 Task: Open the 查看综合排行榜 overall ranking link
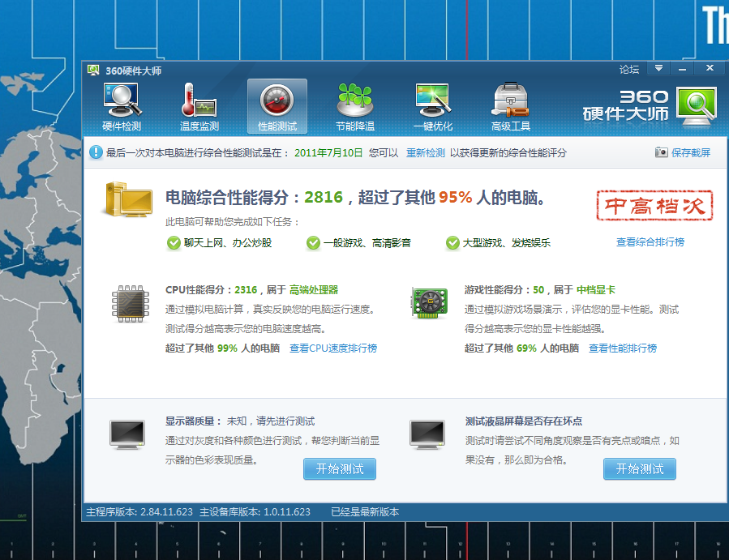click(x=650, y=242)
